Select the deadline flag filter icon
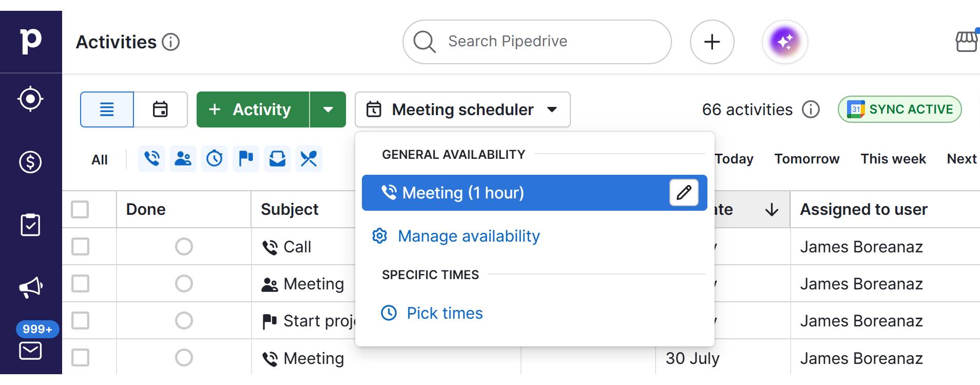 pos(246,159)
